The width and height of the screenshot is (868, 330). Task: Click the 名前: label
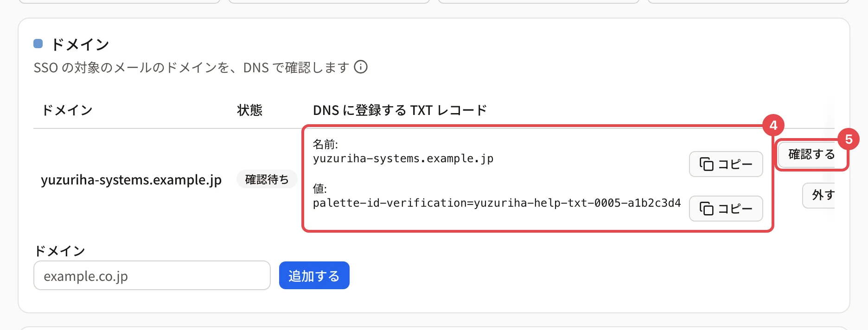click(325, 145)
